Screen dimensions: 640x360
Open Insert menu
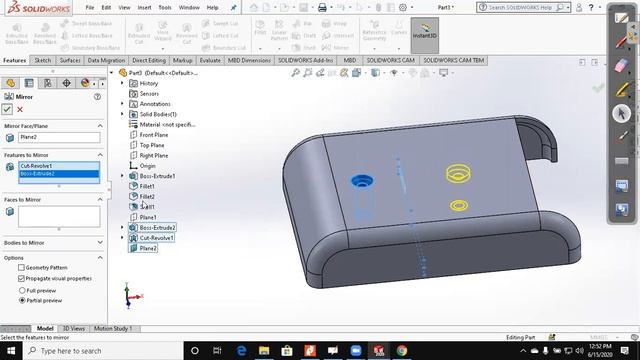144,7
